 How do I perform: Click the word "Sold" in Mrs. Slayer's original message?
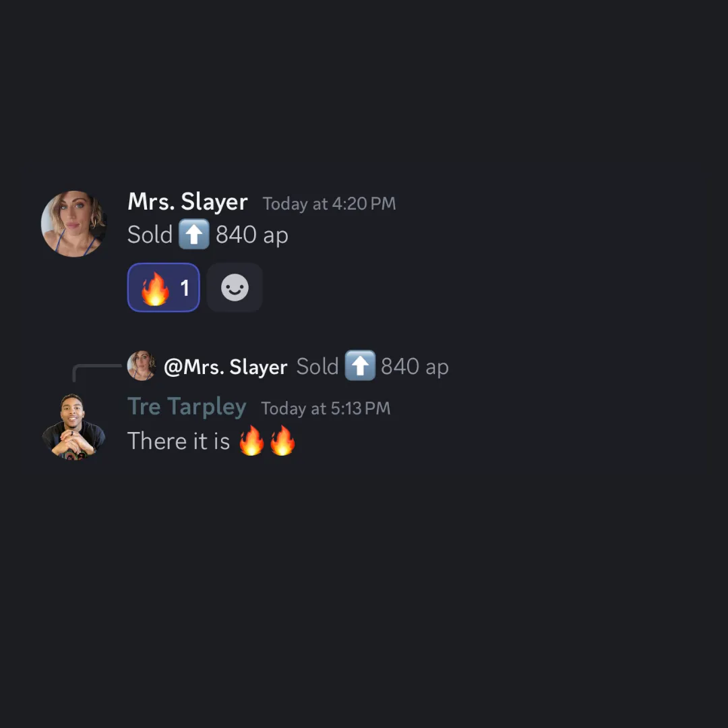[x=150, y=235]
